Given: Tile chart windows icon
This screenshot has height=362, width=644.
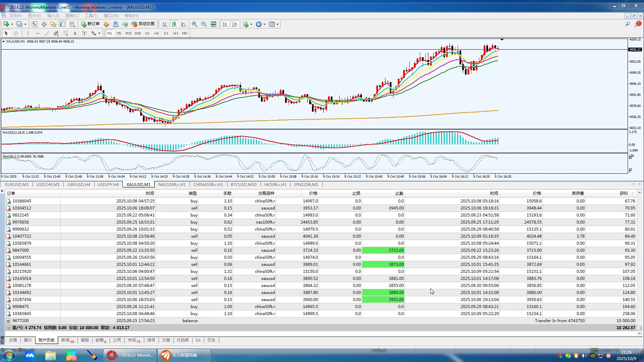Looking at the screenshot, I should point(213,24).
